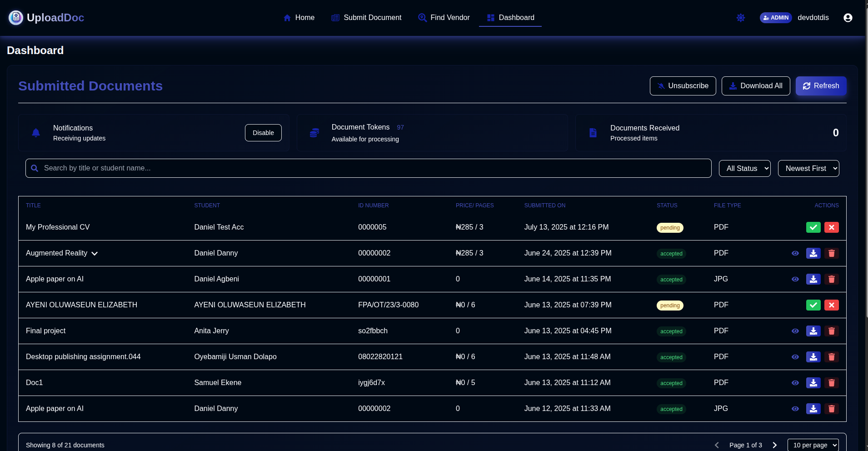Click the PRICE/ PAGES column header
Image resolution: width=868 pixels, height=451 pixels.
(x=474, y=205)
